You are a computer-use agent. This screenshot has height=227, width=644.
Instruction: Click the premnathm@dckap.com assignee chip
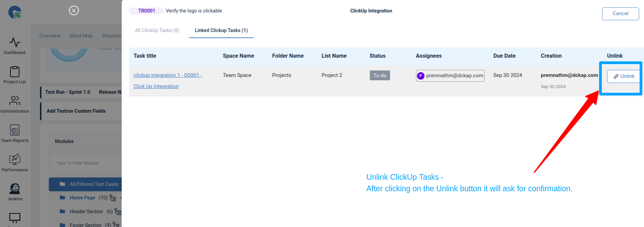pos(450,76)
